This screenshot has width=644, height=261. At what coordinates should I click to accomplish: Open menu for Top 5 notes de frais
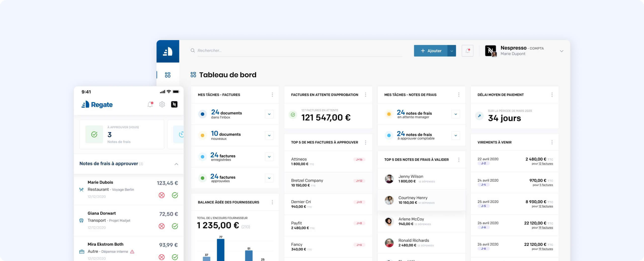459,160
